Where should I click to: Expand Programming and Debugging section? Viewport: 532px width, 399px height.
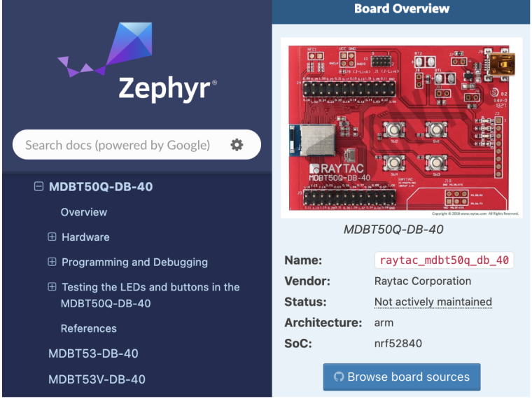(x=52, y=262)
